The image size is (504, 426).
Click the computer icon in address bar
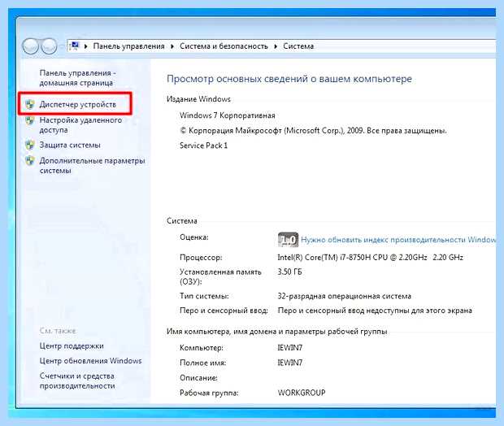coord(74,46)
